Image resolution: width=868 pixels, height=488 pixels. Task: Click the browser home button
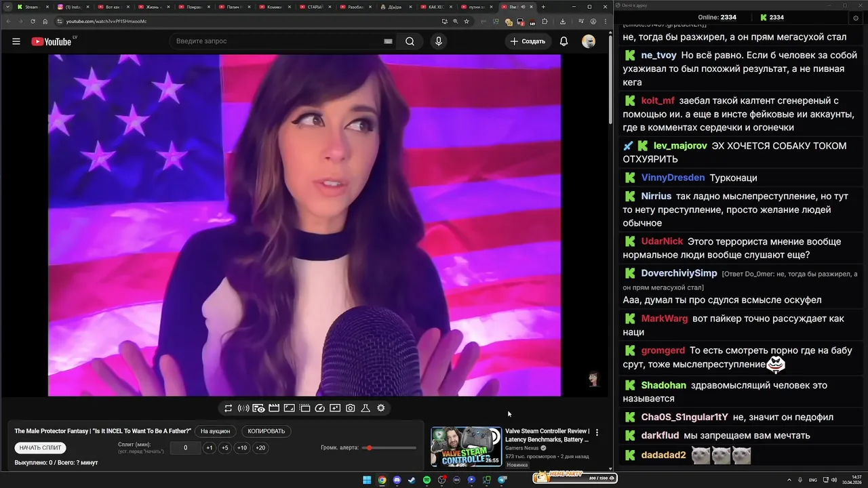(x=45, y=21)
